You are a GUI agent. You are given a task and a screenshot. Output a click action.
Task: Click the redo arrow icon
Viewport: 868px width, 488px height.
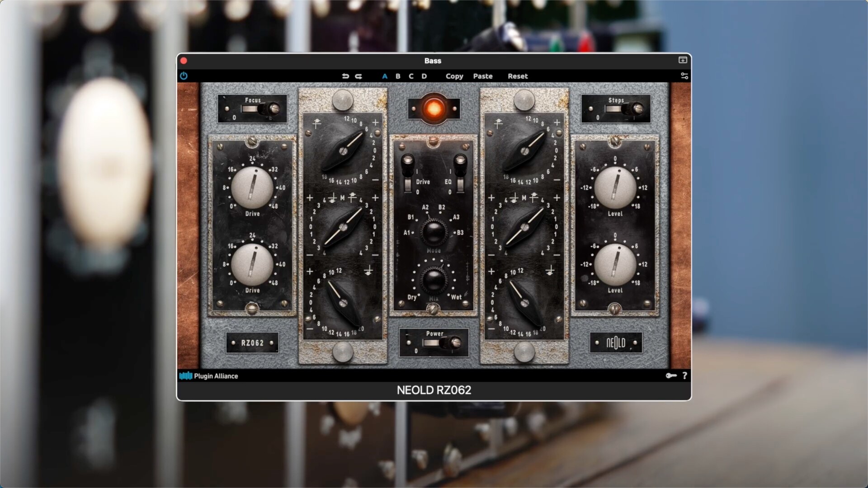(359, 76)
